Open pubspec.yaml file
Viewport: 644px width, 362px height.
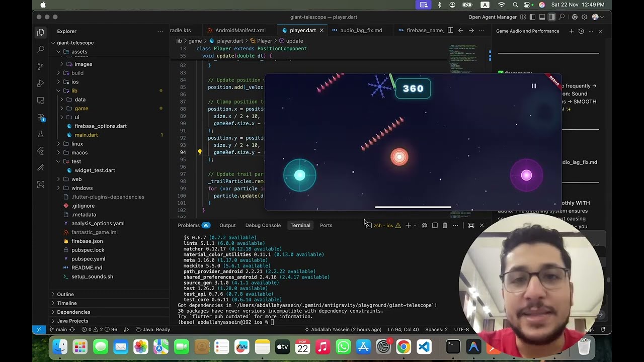coord(88,259)
